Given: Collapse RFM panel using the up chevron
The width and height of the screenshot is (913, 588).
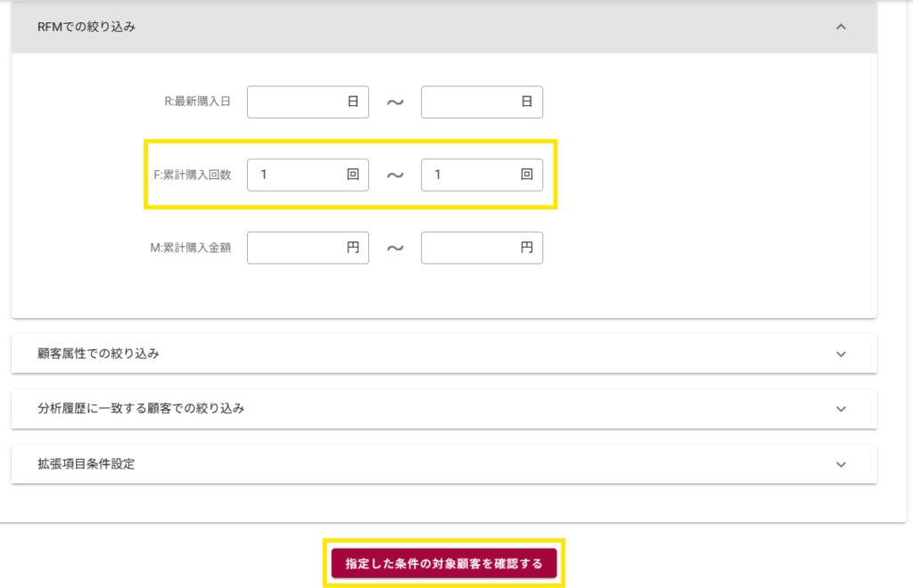Looking at the screenshot, I should (x=840, y=28).
